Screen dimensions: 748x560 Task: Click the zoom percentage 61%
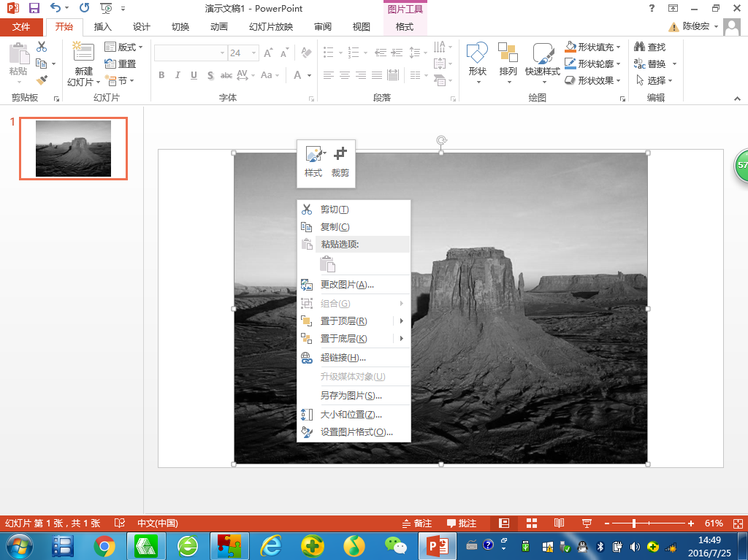tap(714, 523)
